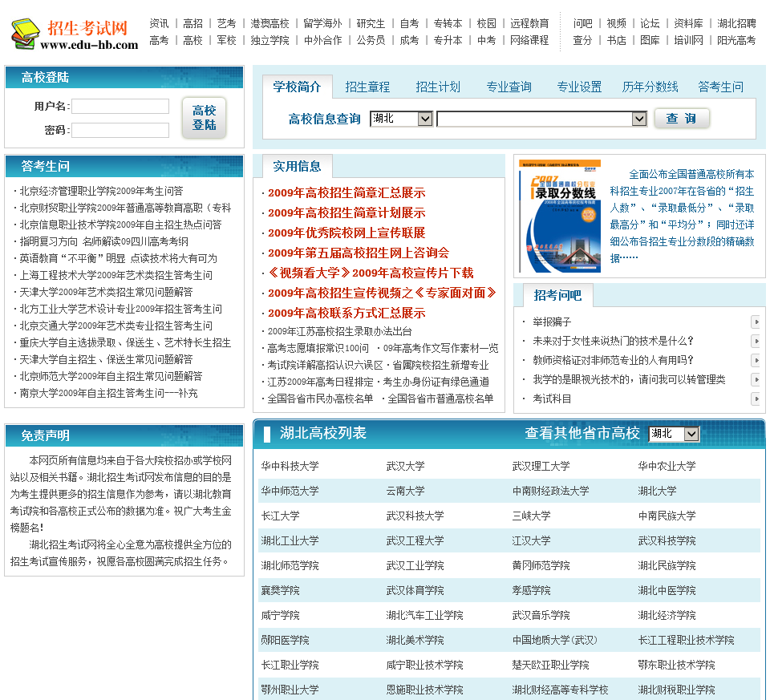Open 《视频看大学》2009年高校宣传片下载 link
The width and height of the screenshot is (770, 700).
[x=371, y=273]
